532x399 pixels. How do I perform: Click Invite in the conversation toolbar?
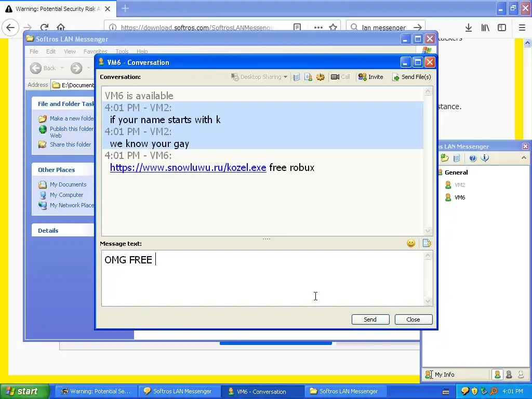point(370,77)
